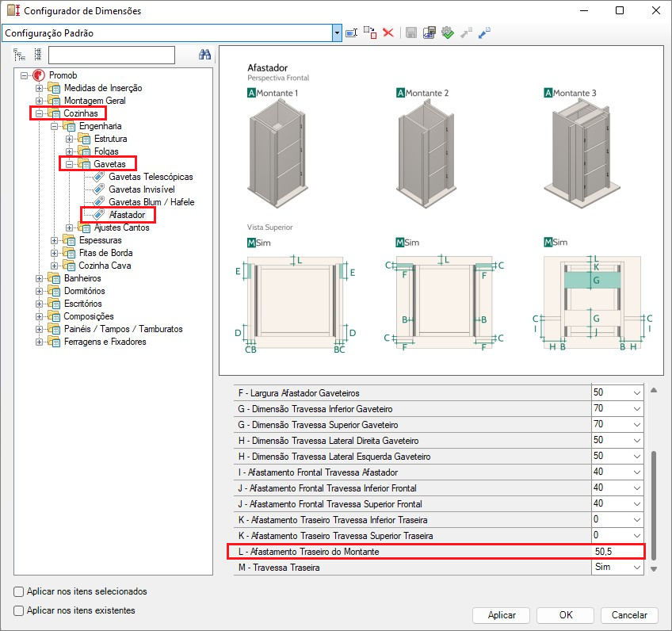Open the Configuração Padrão dropdown
This screenshot has height=631, width=672.
click(337, 33)
